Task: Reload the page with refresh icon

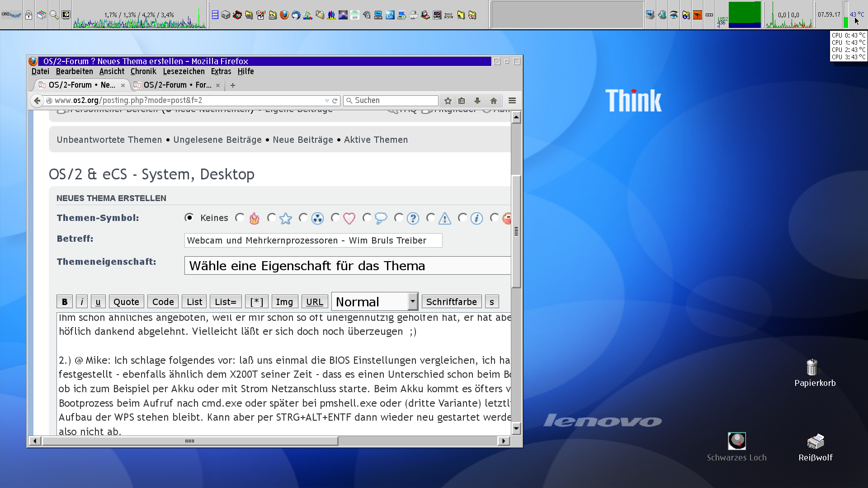Action: [x=335, y=101]
